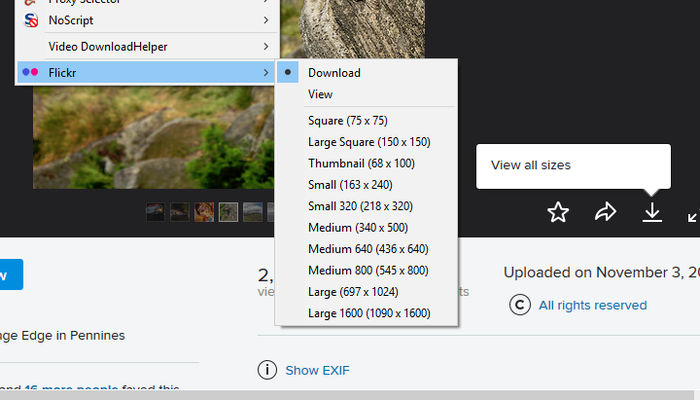Click the Flickr two-dot logo icon
This screenshot has width=700, height=400.
30,72
